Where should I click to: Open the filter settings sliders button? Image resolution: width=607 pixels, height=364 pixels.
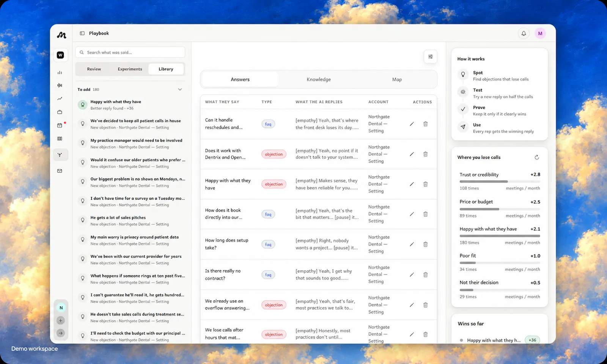[x=431, y=56]
